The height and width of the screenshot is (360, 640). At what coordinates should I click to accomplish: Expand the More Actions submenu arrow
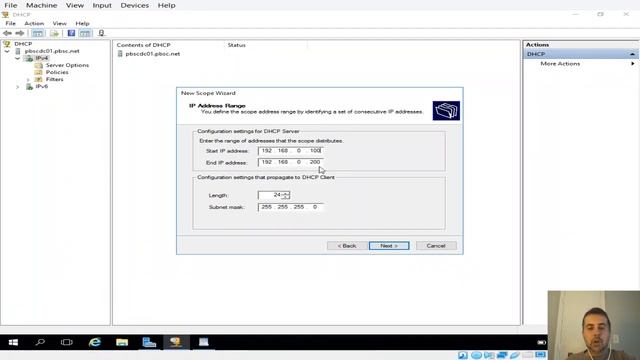[x=632, y=64]
